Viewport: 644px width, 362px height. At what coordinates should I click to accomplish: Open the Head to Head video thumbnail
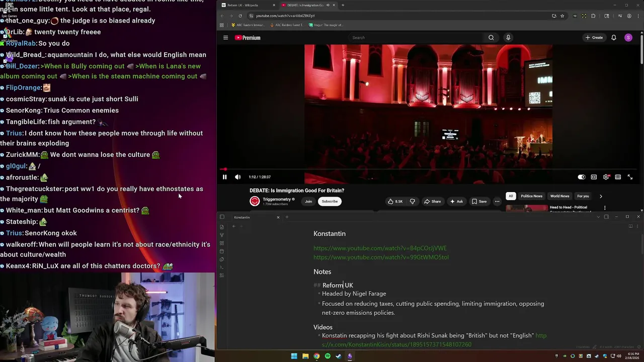[x=527, y=208]
